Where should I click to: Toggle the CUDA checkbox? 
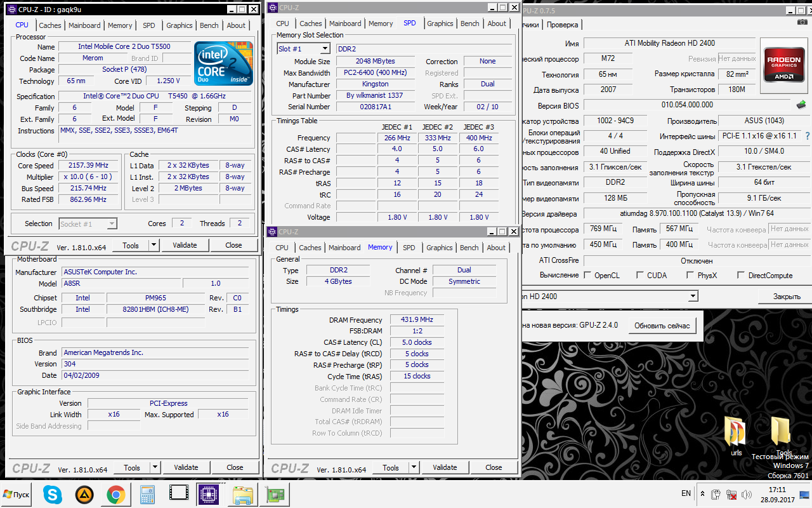639,276
